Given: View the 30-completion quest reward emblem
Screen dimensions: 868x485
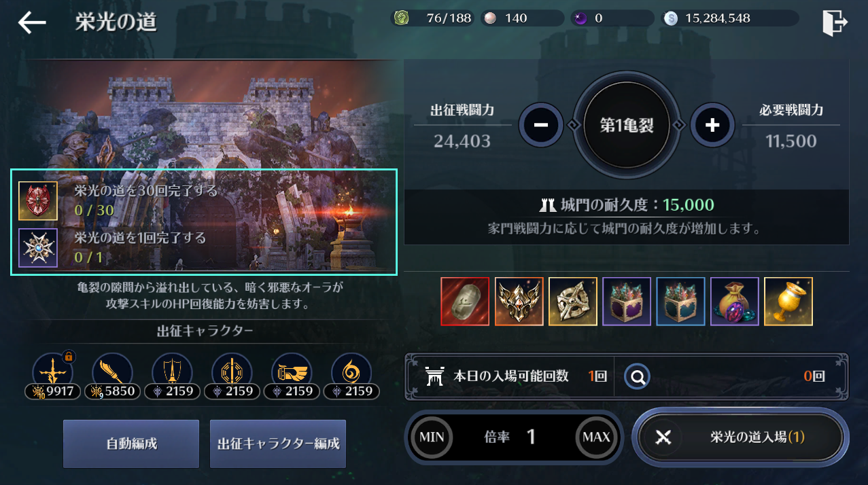Looking at the screenshot, I should tap(38, 201).
